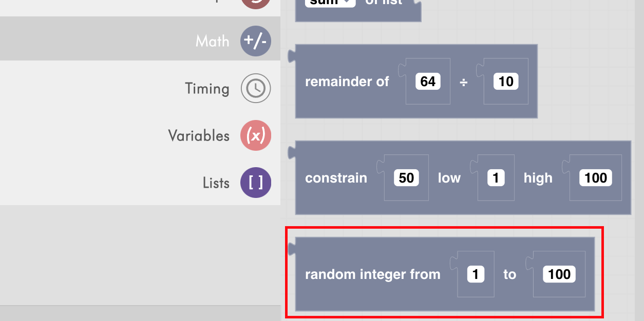Screen dimensions: 644x321
Task: Select the Math category label
Action: click(x=212, y=41)
